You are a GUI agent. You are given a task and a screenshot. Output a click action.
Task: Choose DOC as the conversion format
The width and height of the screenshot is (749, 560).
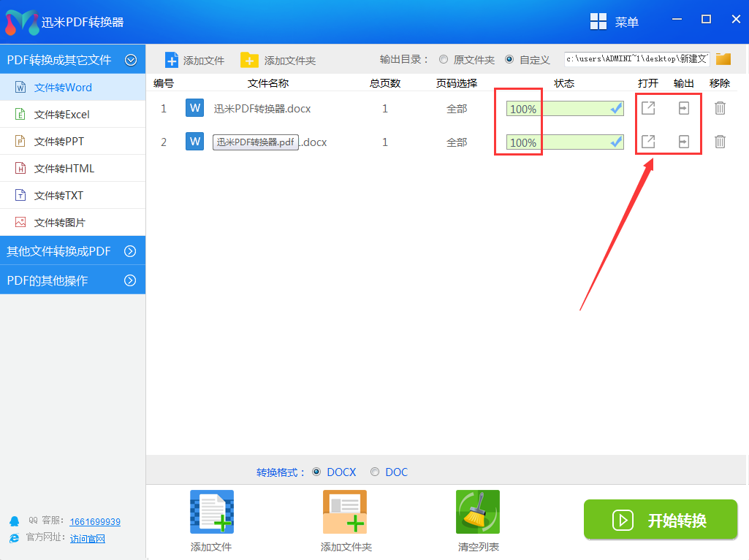click(375, 472)
